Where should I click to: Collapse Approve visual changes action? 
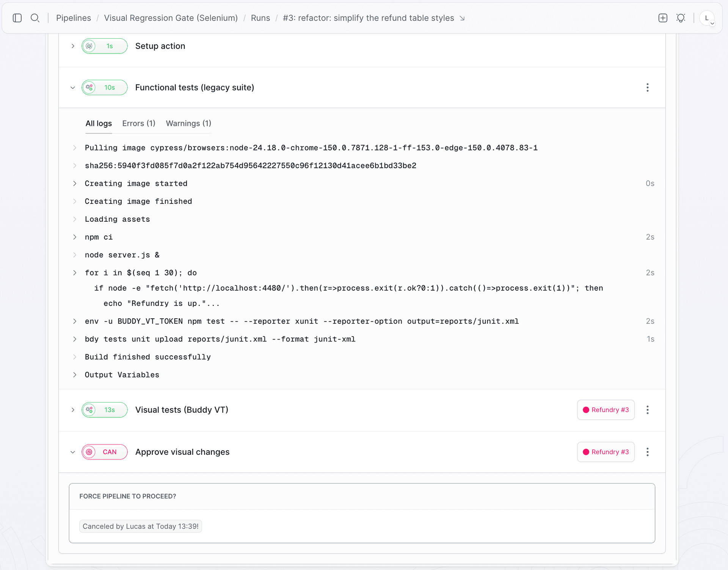[73, 452]
